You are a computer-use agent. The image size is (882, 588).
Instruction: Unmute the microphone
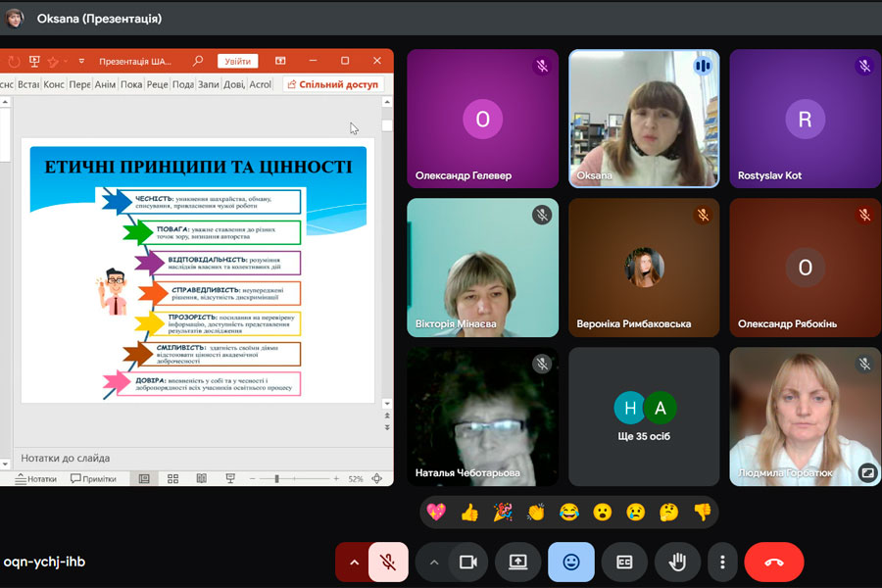coord(388,562)
